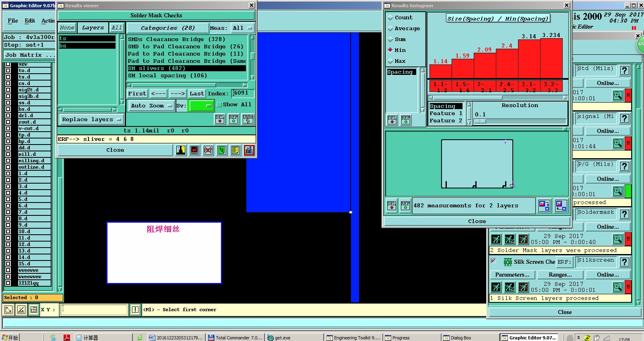Open help for Std (Mils) check
The width and height of the screenshot is (644, 341).
pyautogui.click(x=625, y=70)
